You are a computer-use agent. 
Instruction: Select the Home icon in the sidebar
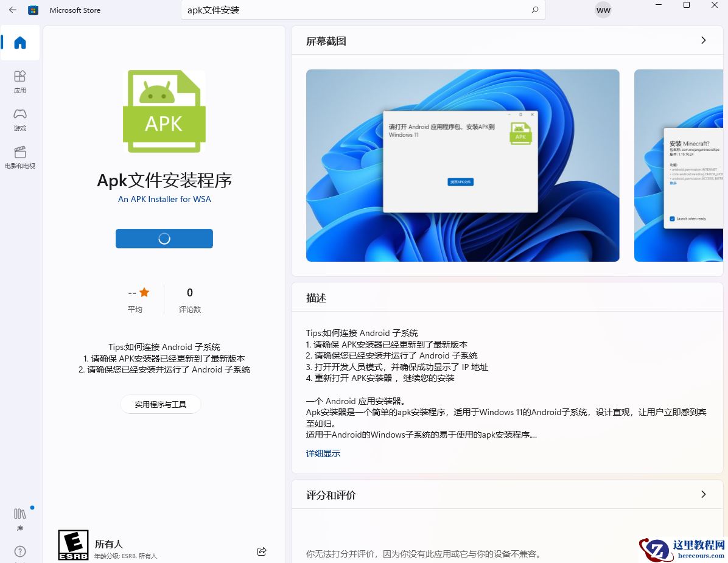tap(20, 43)
